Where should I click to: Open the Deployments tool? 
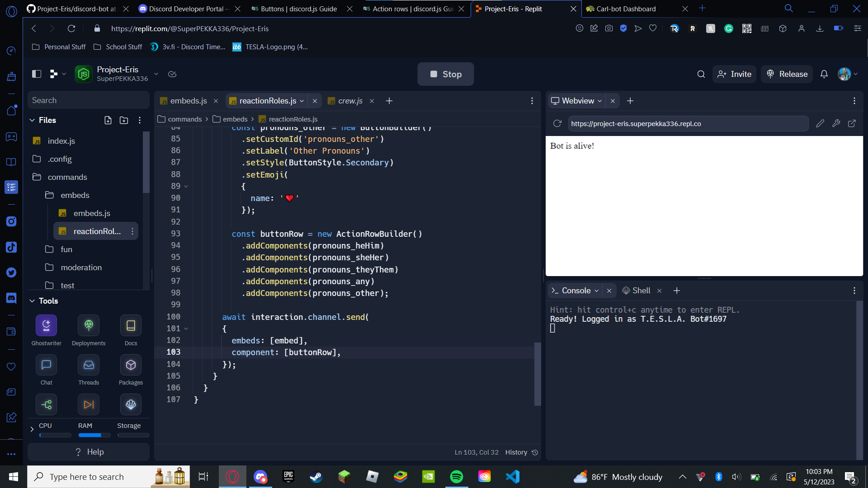click(89, 325)
